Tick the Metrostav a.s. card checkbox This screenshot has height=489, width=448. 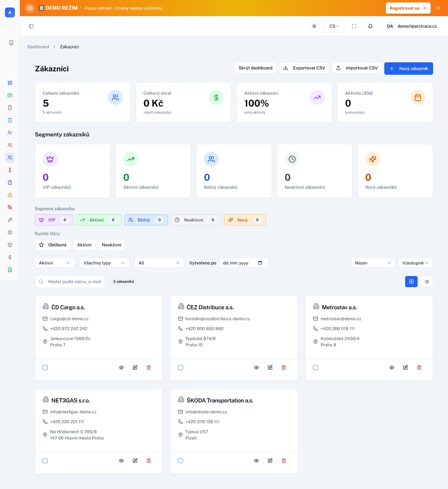coord(315,367)
